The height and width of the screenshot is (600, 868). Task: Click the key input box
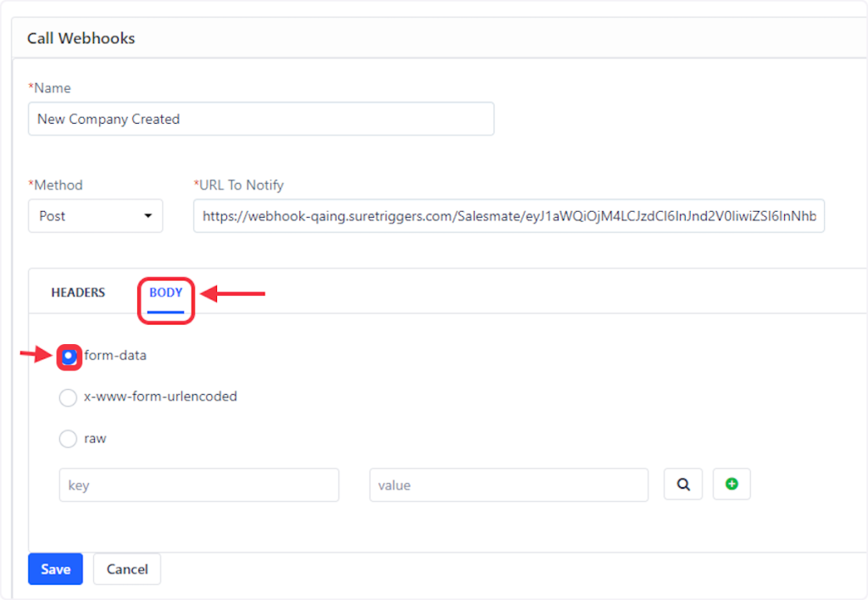point(199,486)
